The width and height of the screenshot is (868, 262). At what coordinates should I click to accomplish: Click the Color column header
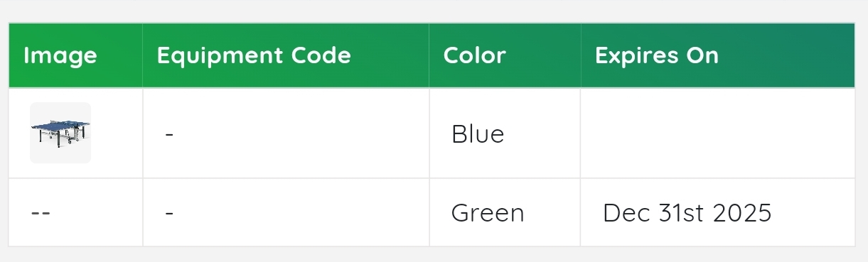tap(475, 55)
